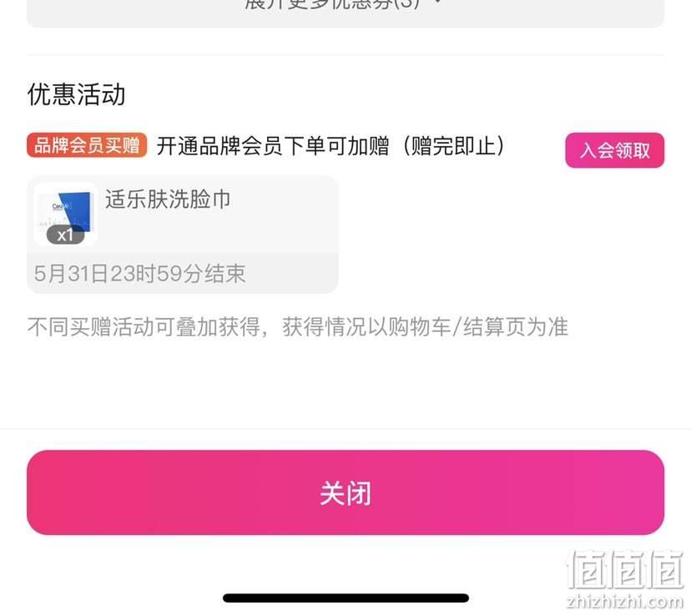Tap the blue package image in gift card
691x616 pixels.
[x=72, y=210]
